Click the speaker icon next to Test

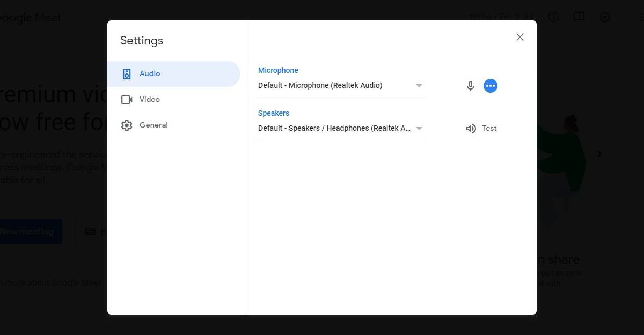[x=471, y=128]
